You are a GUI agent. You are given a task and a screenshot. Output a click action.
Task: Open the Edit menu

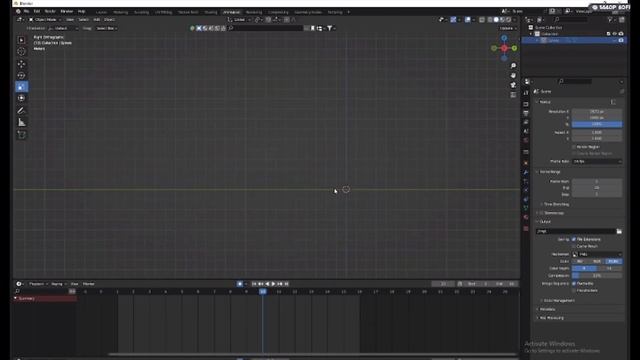[x=37, y=11]
